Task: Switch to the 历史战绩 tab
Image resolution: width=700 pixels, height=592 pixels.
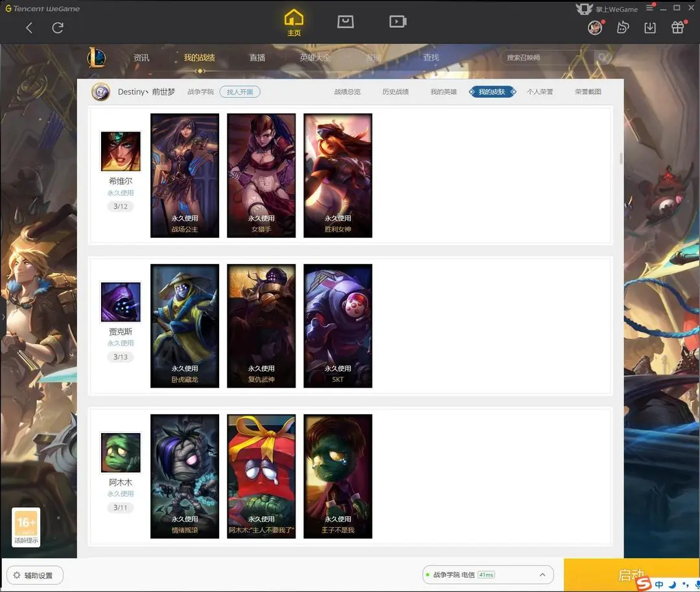Action: 395,92
